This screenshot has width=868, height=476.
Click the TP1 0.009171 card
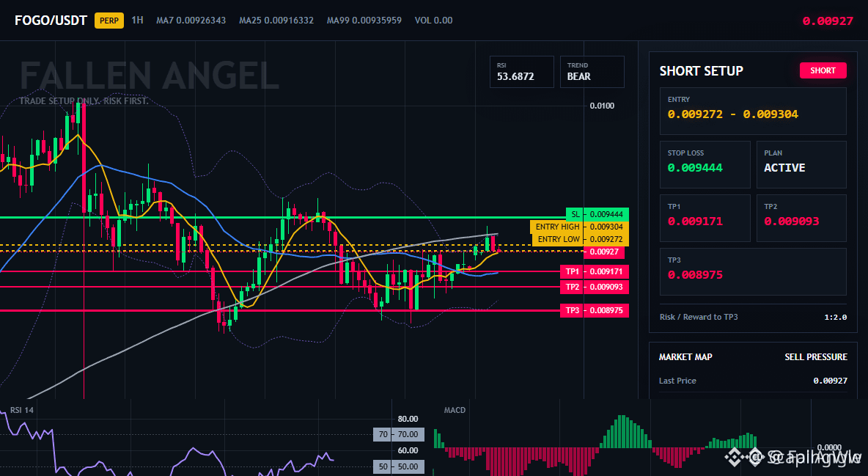coord(705,218)
